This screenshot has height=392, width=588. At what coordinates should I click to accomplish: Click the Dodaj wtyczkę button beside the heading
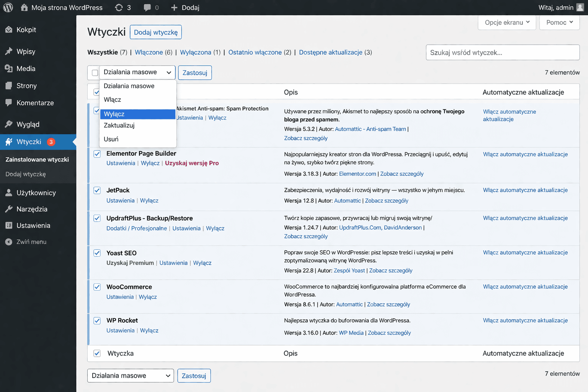click(156, 32)
